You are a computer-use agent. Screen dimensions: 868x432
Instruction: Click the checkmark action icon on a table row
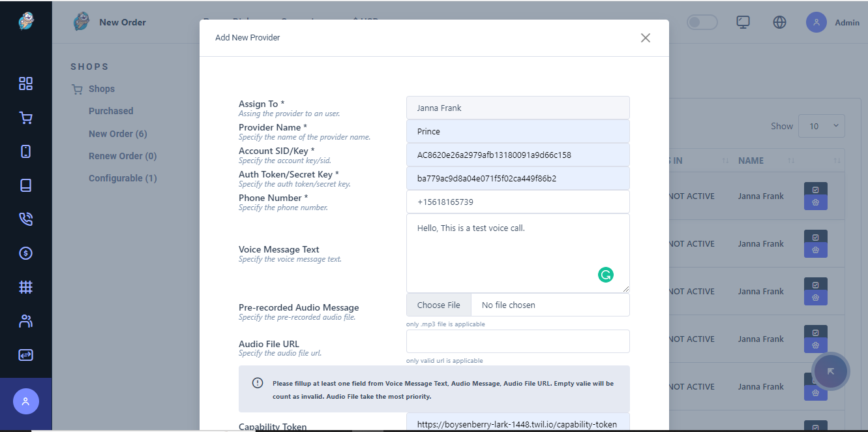815,189
